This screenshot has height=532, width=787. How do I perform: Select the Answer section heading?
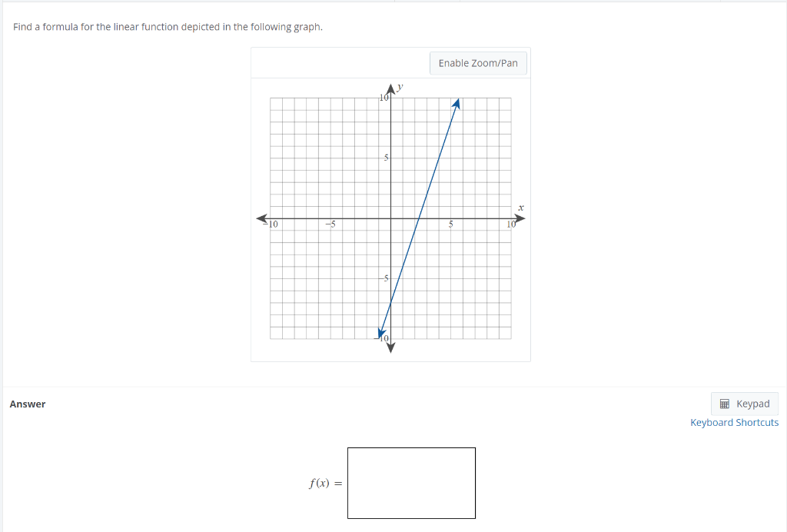(x=27, y=404)
